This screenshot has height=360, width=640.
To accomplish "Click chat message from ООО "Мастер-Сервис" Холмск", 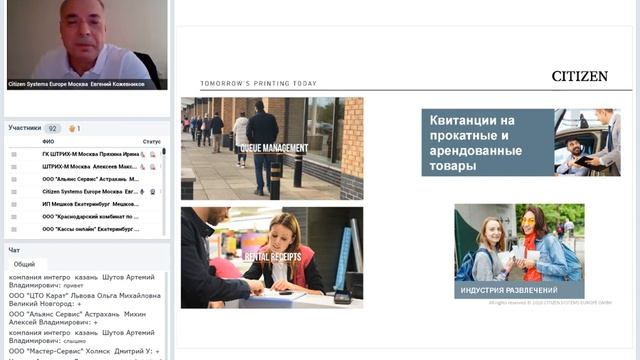I will tap(84, 351).
